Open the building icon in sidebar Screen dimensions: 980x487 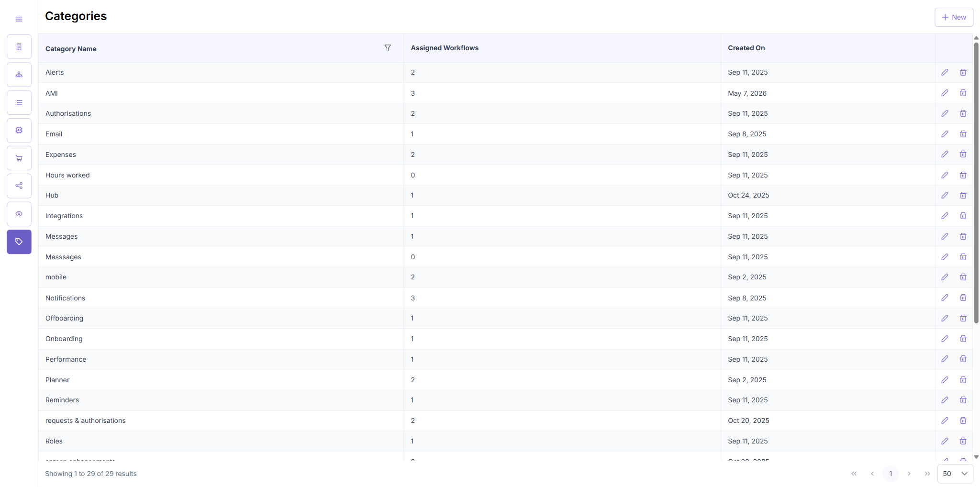19,47
